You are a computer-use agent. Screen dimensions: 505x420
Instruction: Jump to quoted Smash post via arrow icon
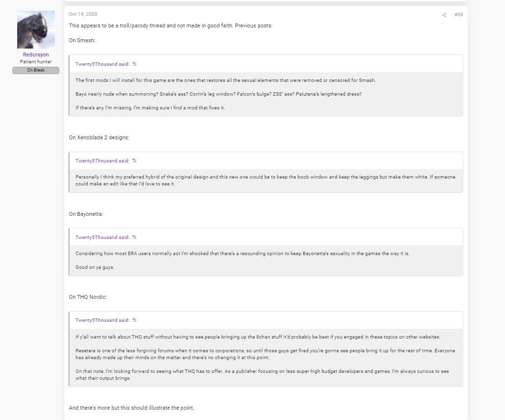pyautogui.click(x=134, y=64)
